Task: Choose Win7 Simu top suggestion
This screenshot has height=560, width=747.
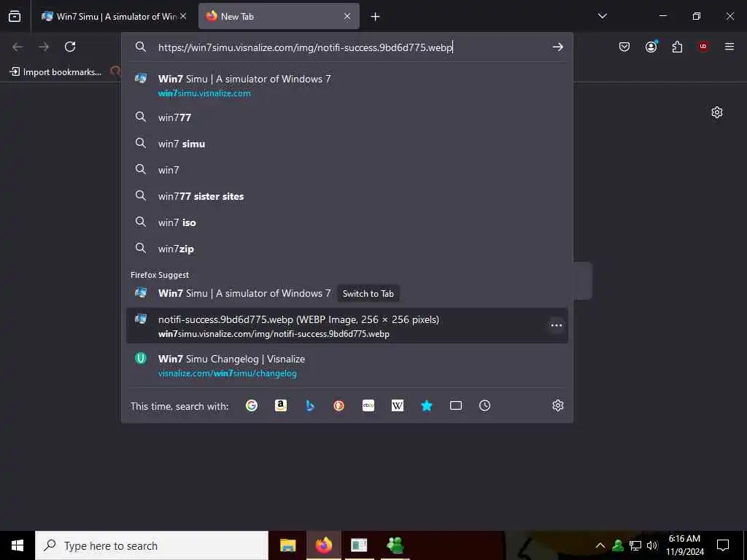Action: pyautogui.click(x=347, y=85)
